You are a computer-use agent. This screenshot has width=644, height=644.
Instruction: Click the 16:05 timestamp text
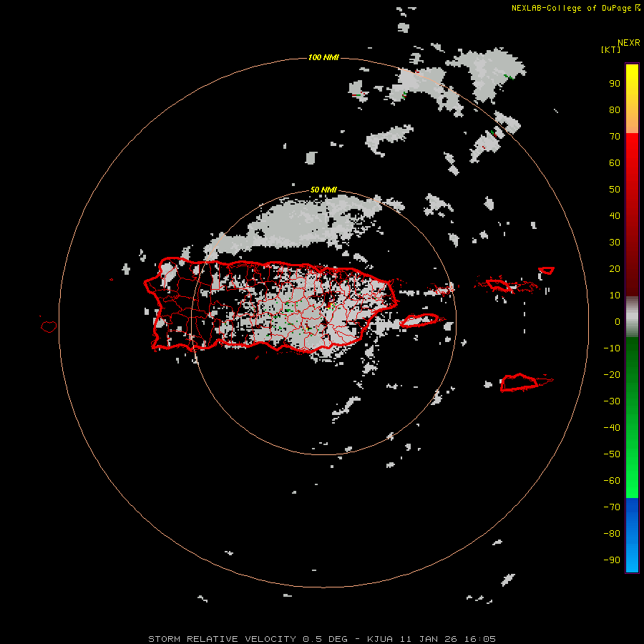click(x=479, y=639)
